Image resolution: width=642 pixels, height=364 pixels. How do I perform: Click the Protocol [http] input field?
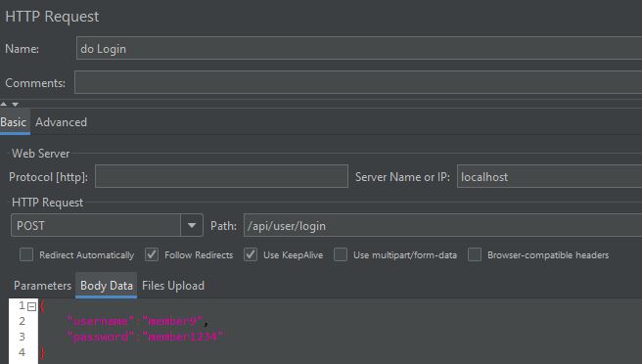click(x=221, y=176)
